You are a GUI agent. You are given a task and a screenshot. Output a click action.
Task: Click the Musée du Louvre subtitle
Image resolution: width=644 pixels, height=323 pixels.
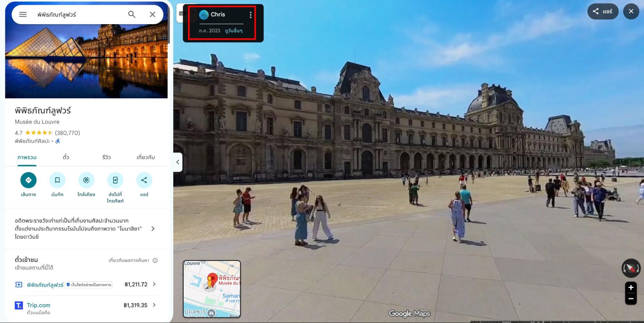[x=37, y=122]
